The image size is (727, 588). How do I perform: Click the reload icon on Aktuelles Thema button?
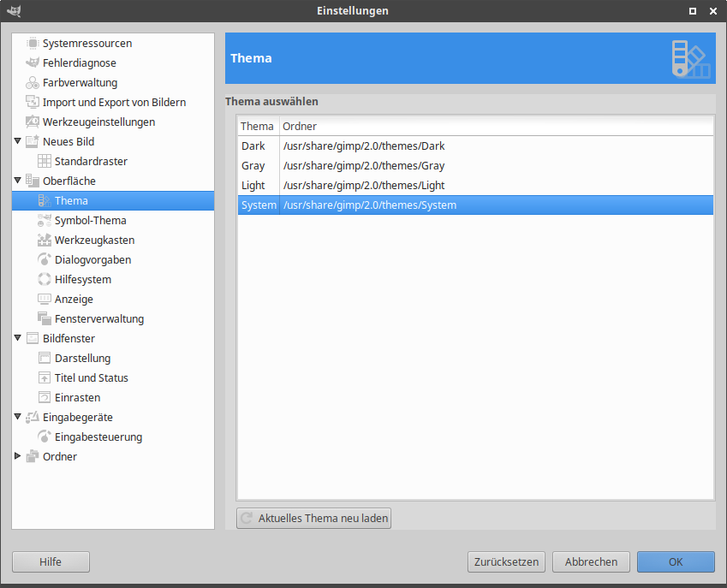pyautogui.click(x=247, y=518)
